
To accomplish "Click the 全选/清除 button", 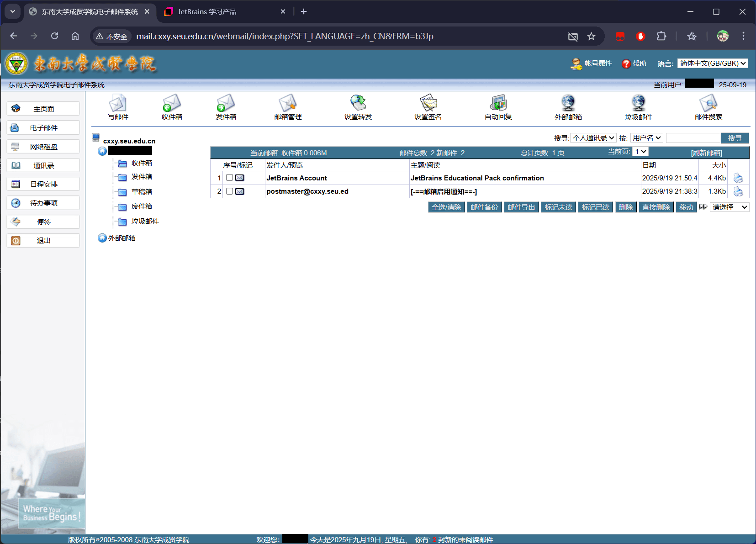I will tap(446, 207).
